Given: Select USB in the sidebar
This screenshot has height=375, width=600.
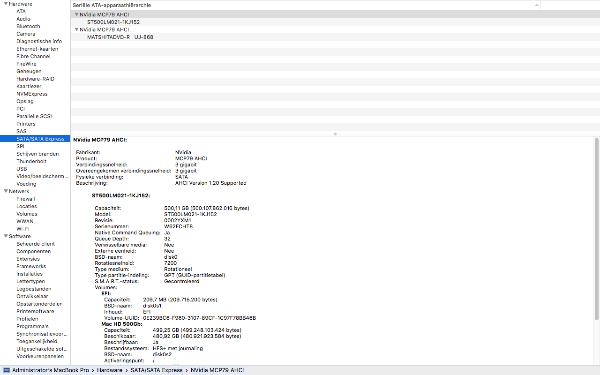Looking at the screenshot, I should [x=21, y=168].
